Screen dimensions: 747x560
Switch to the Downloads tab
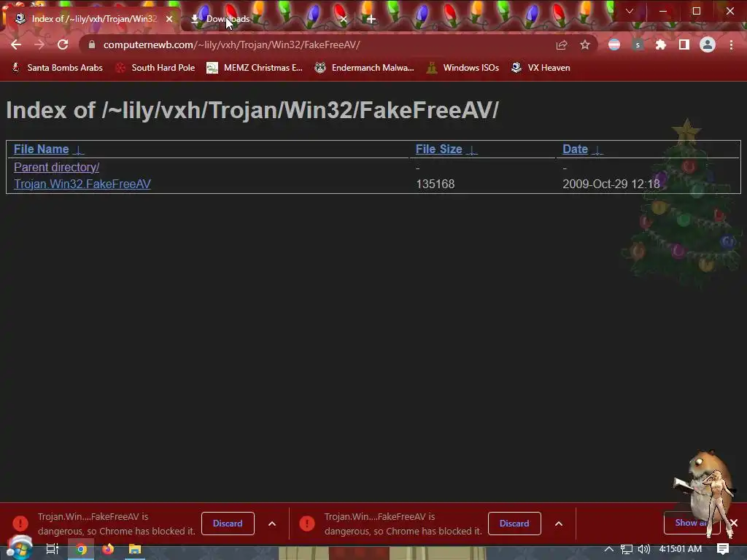pos(267,19)
